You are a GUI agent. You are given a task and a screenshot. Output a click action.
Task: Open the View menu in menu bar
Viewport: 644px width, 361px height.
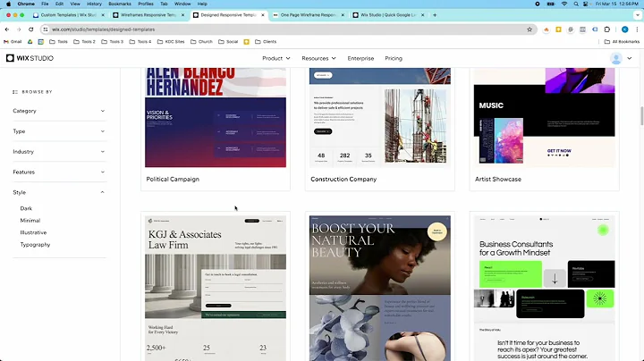tap(75, 4)
